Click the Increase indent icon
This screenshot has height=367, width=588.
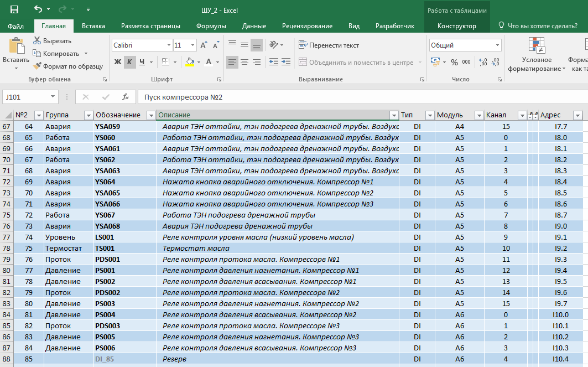click(286, 62)
